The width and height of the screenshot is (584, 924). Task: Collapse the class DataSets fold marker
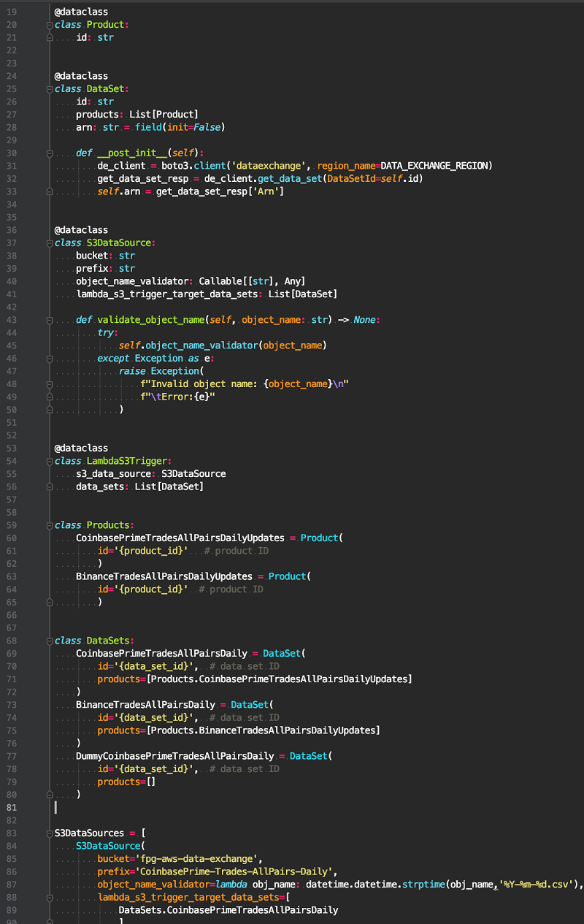click(x=48, y=641)
